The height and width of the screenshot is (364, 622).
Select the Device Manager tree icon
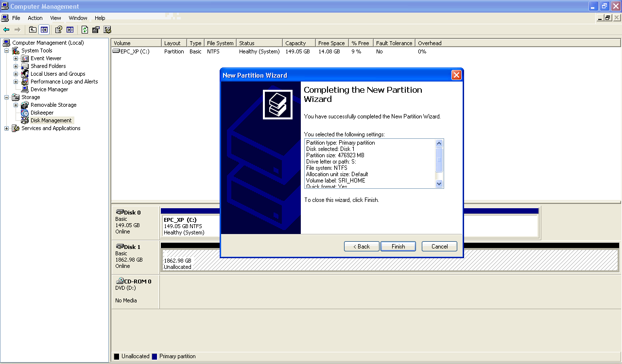coord(25,89)
